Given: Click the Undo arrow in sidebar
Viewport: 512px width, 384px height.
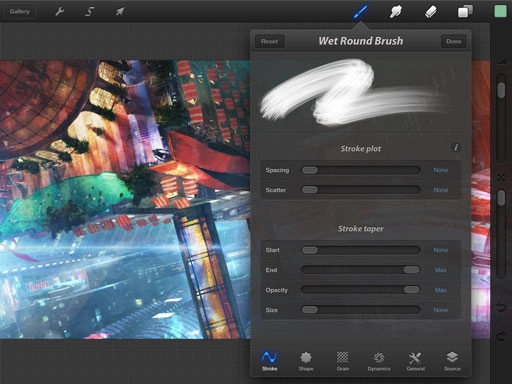Looking at the screenshot, I should pos(501,307).
